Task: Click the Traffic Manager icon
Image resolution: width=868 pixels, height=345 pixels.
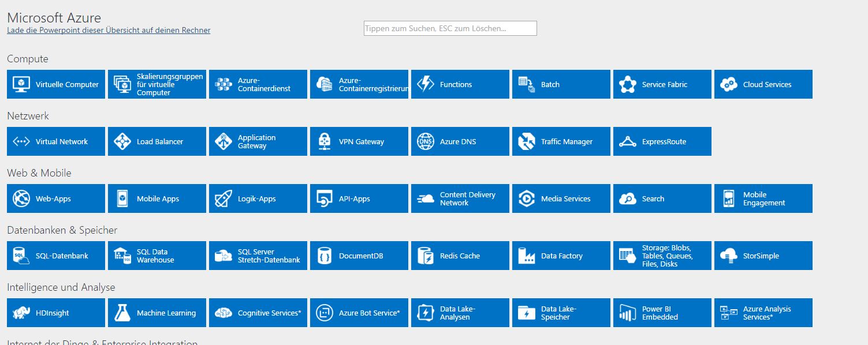Action: coord(527,141)
